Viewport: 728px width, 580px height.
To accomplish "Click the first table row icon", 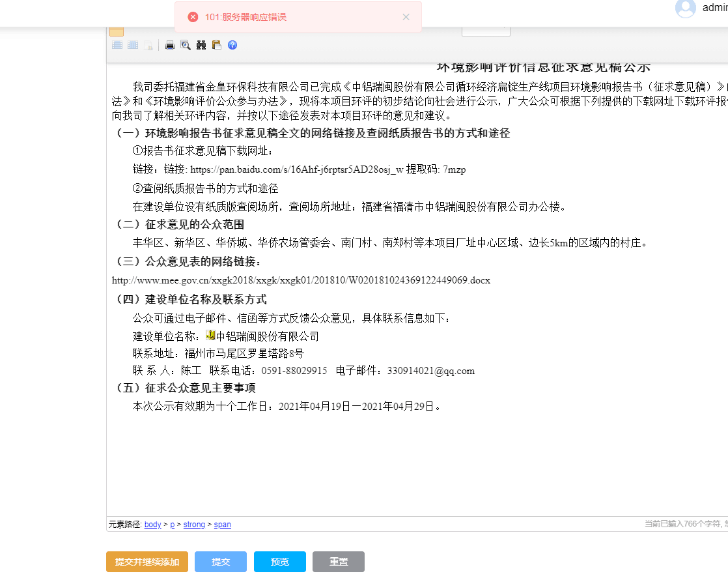I will pos(117,45).
